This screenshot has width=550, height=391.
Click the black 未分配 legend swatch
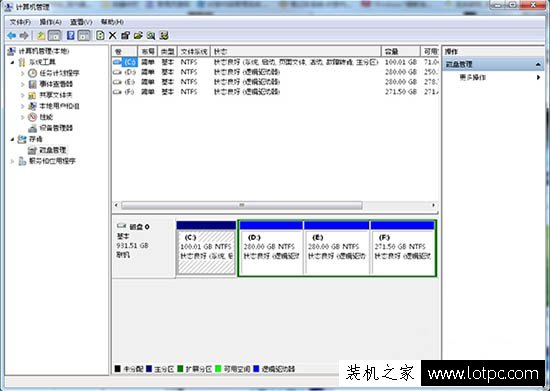118,369
